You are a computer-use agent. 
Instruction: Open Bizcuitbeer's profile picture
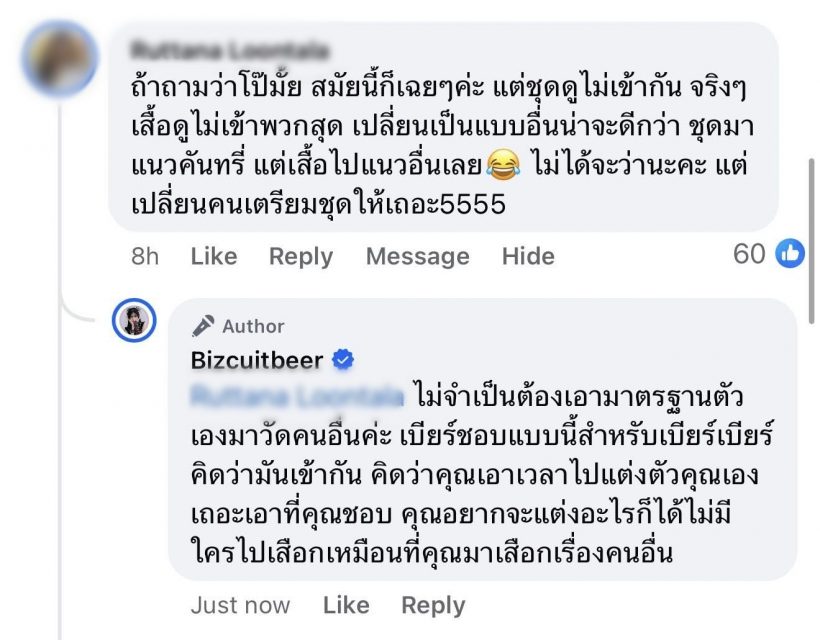pos(135,319)
